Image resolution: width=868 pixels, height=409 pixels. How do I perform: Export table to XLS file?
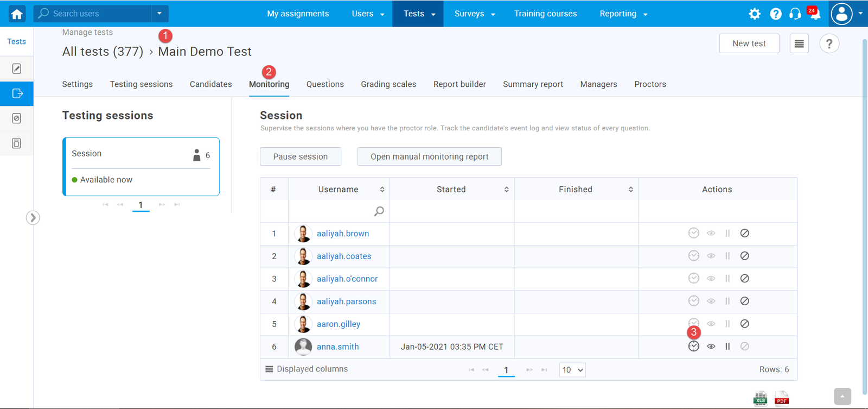click(x=760, y=399)
